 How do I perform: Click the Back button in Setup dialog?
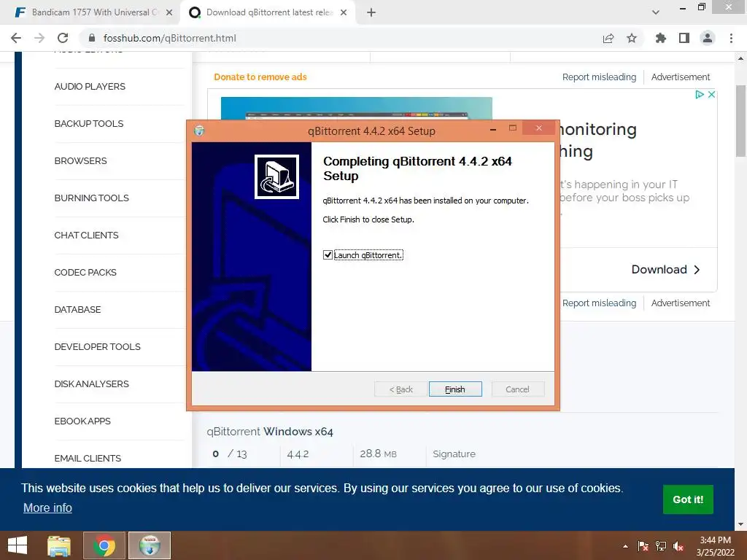pos(400,389)
